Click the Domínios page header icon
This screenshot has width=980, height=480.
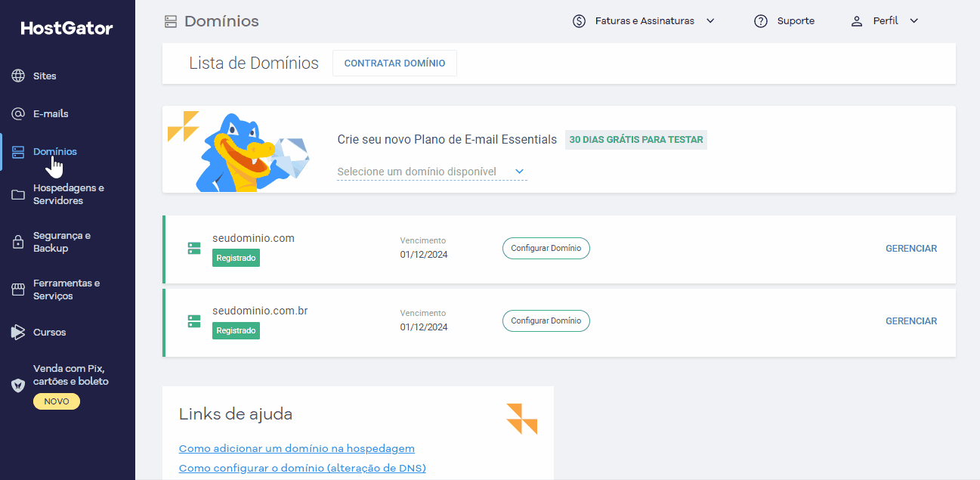(x=171, y=21)
